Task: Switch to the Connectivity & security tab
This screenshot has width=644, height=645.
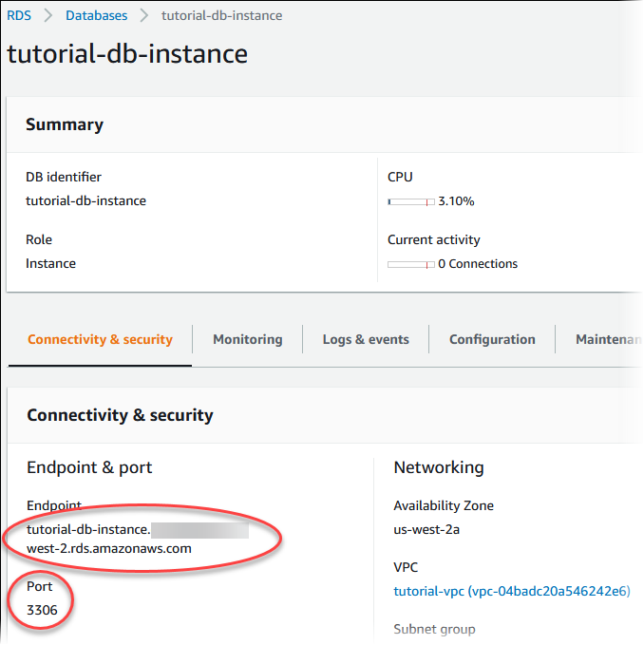Action: tap(100, 339)
